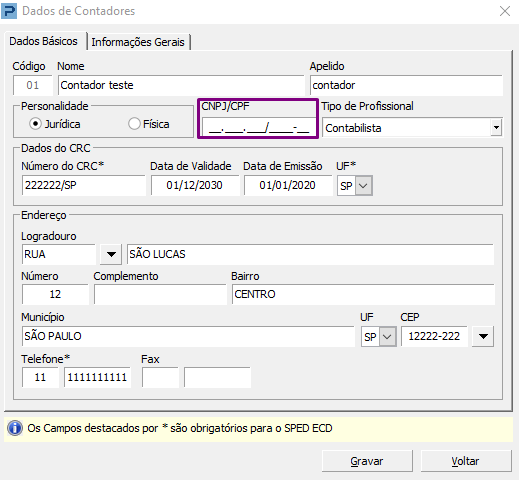
Task: Switch to the Informações Gerais tab
Action: (x=138, y=42)
